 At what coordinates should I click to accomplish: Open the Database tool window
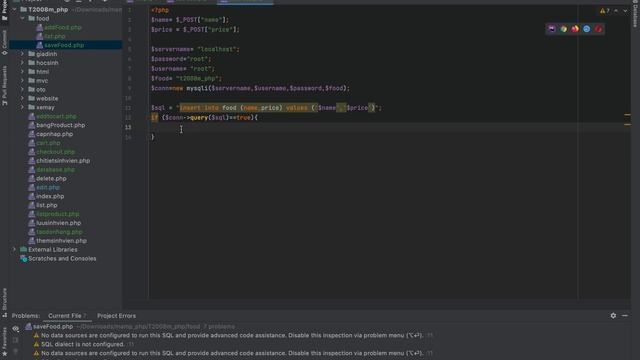click(635, 14)
